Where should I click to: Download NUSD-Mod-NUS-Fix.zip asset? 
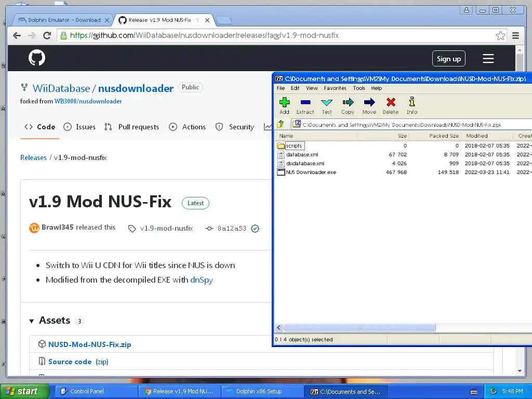coord(89,344)
